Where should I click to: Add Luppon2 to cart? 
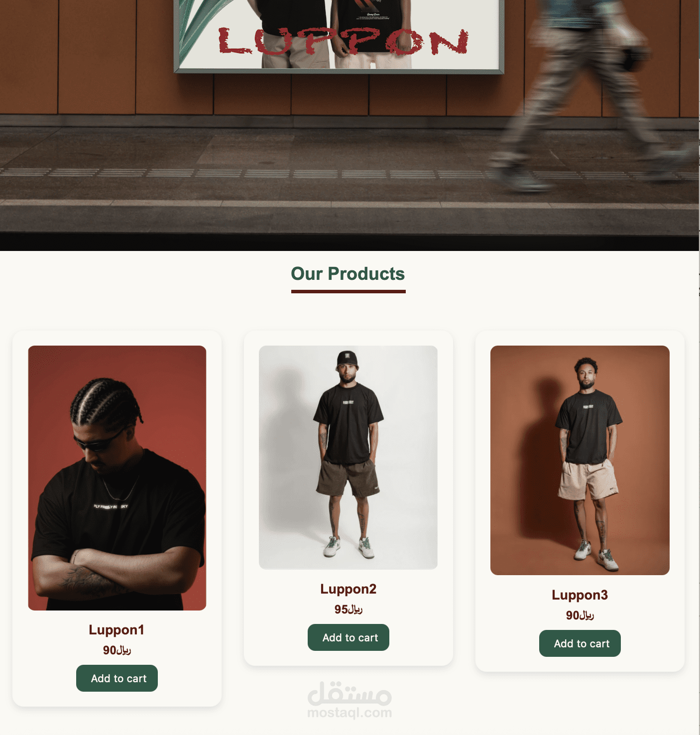point(349,637)
